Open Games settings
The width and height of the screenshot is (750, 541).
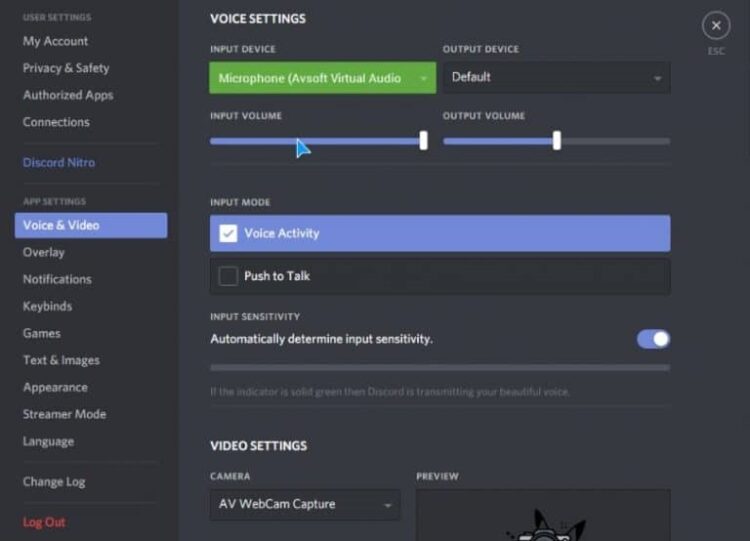pyautogui.click(x=42, y=333)
